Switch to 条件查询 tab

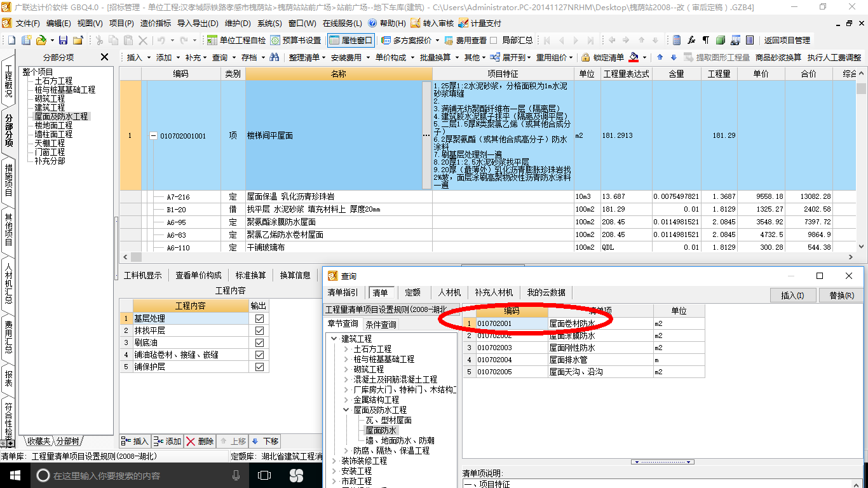tap(381, 324)
